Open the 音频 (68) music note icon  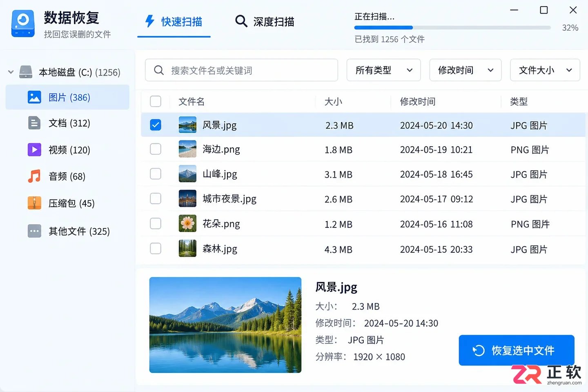pos(34,176)
